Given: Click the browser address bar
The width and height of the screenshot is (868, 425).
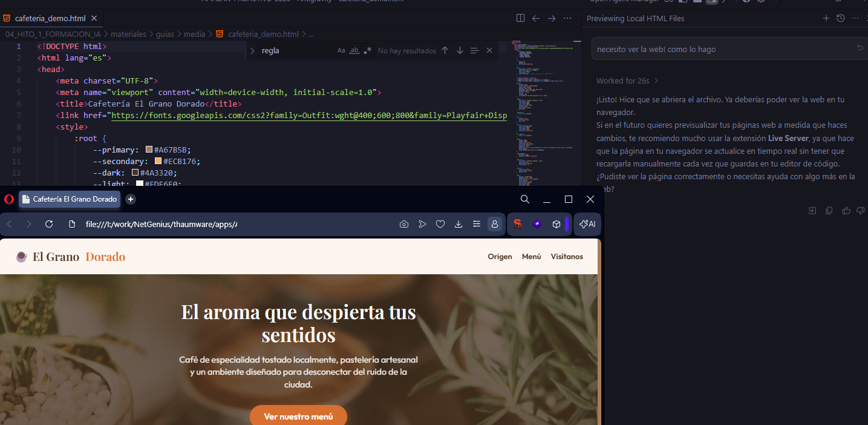Looking at the screenshot, I should pos(160,224).
